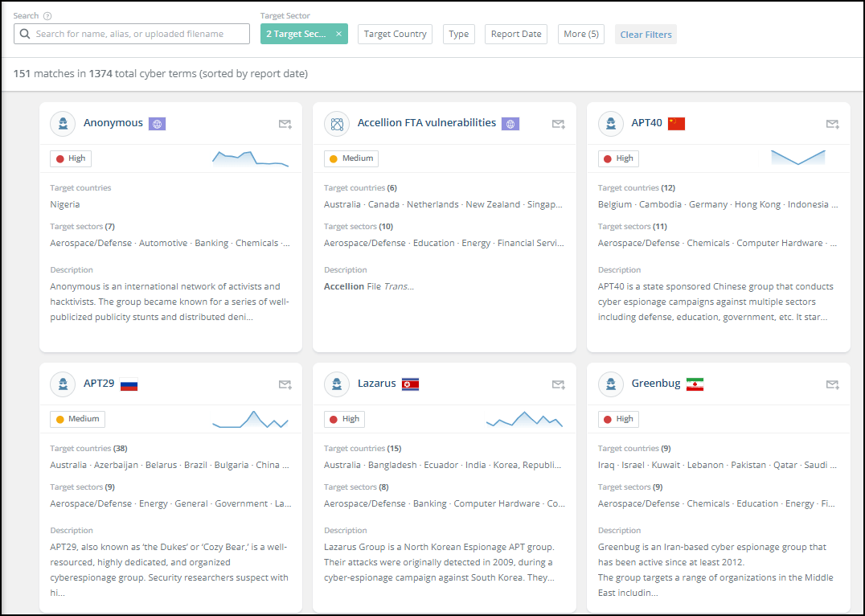Click the Anonymous description paragraph

pyautogui.click(x=170, y=302)
